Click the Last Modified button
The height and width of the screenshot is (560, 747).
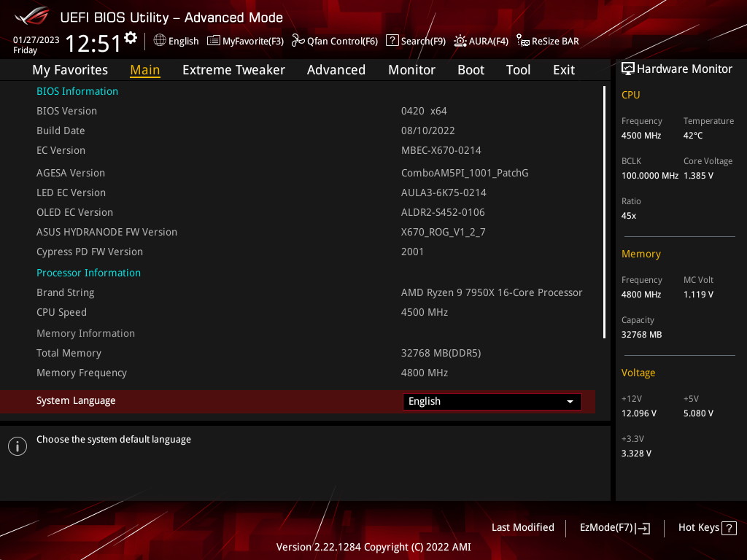pyautogui.click(x=522, y=528)
